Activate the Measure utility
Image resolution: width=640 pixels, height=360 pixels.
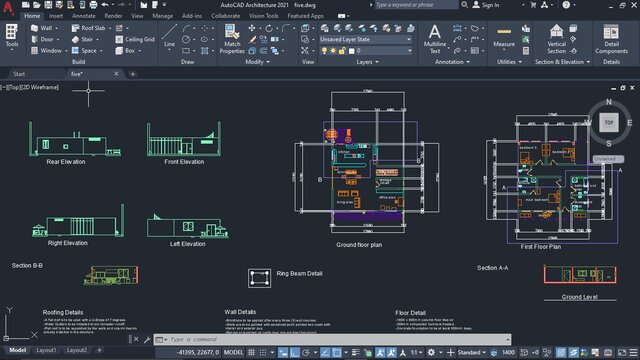504,38
